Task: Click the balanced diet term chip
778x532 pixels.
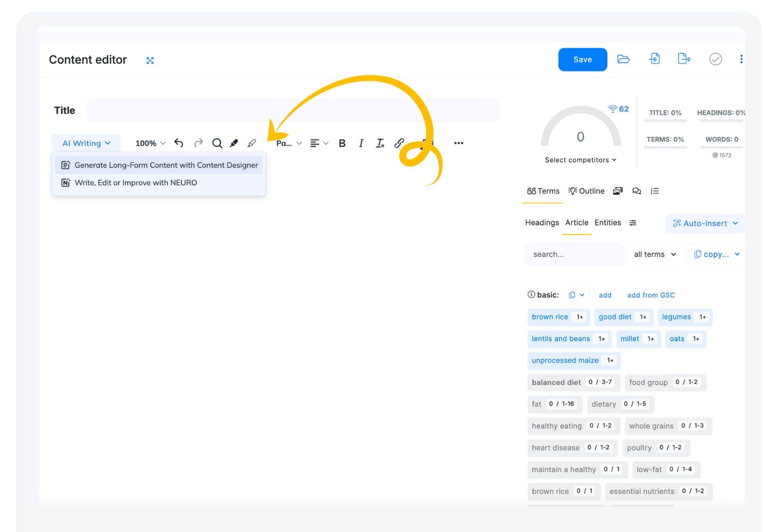Action: pyautogui.click(x=573, y=382)
